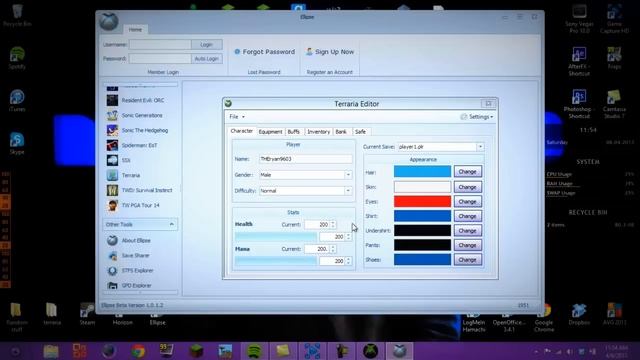Click the Username input field
The width and height of the screenshot is (640, 360).
tap(160, 44)
